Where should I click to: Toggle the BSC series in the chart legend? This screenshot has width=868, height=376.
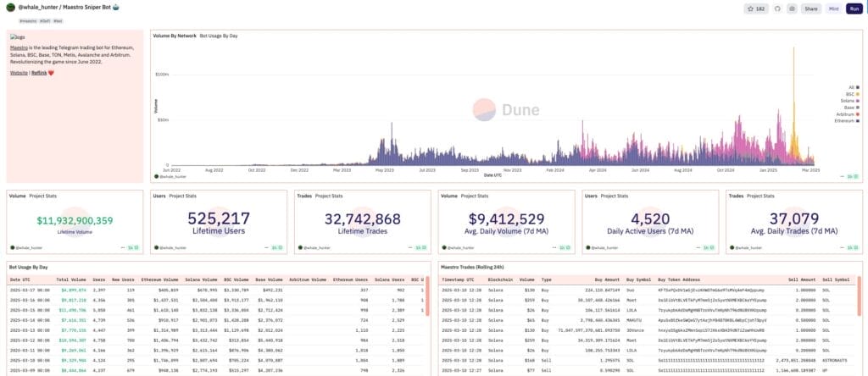click(x=853, y=94)
